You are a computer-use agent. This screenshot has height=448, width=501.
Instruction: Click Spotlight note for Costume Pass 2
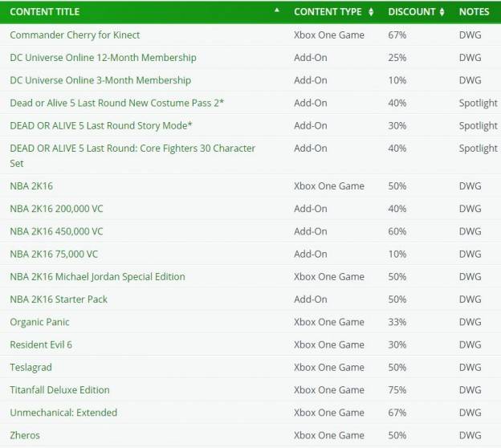tap(479, 104)
